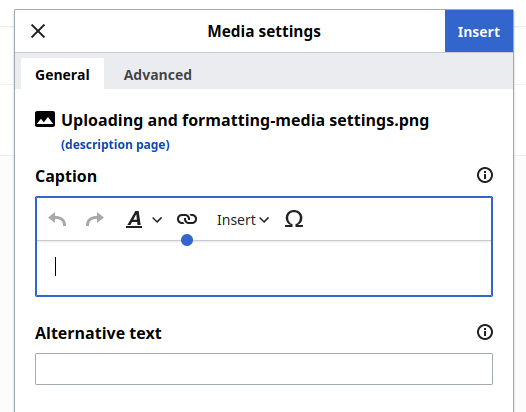Click the blue pulsating dot hint

187,240
